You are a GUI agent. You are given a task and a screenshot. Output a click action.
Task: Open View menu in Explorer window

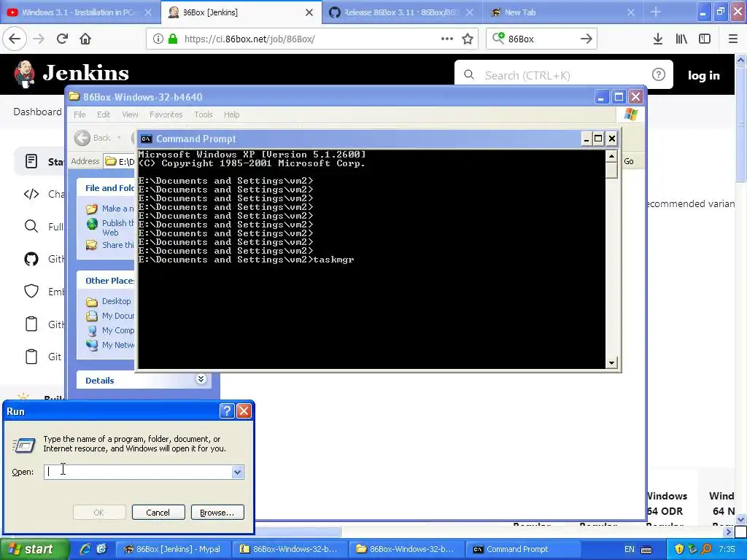pos(130,114)
